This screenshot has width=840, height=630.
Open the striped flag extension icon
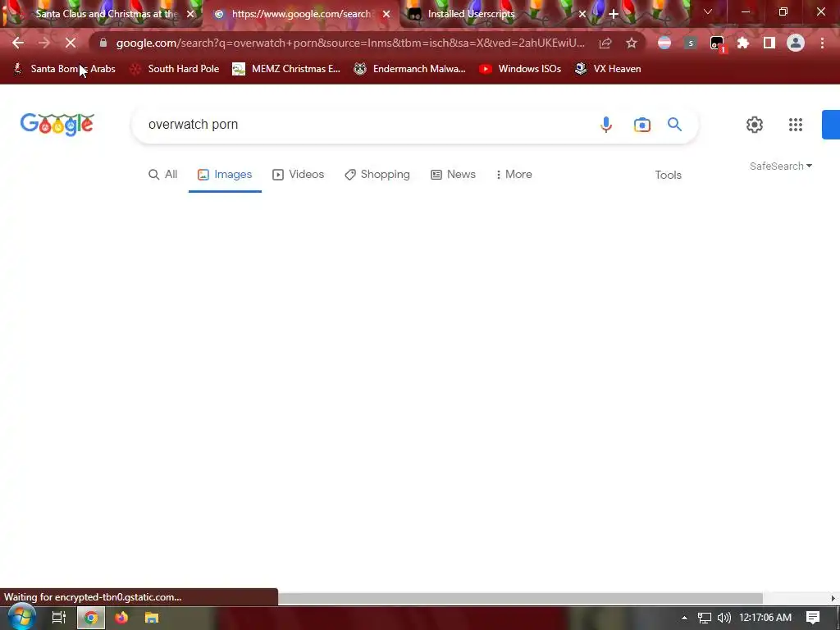[x=664, y=43]
